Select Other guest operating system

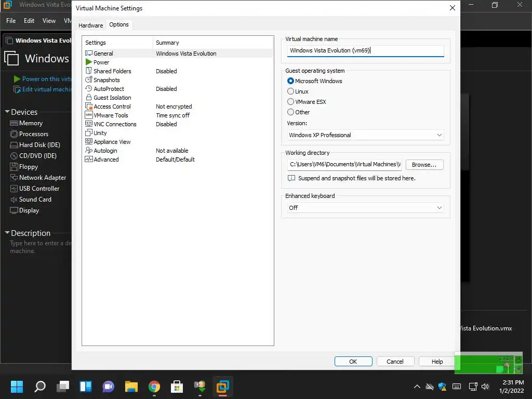point(290,112)
